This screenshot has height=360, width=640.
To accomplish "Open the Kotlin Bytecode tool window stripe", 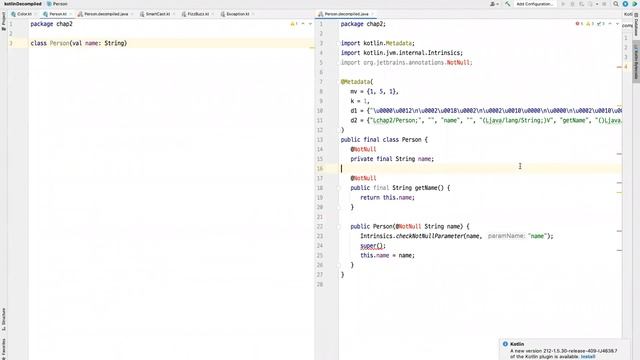I will (x=636, y=61).
